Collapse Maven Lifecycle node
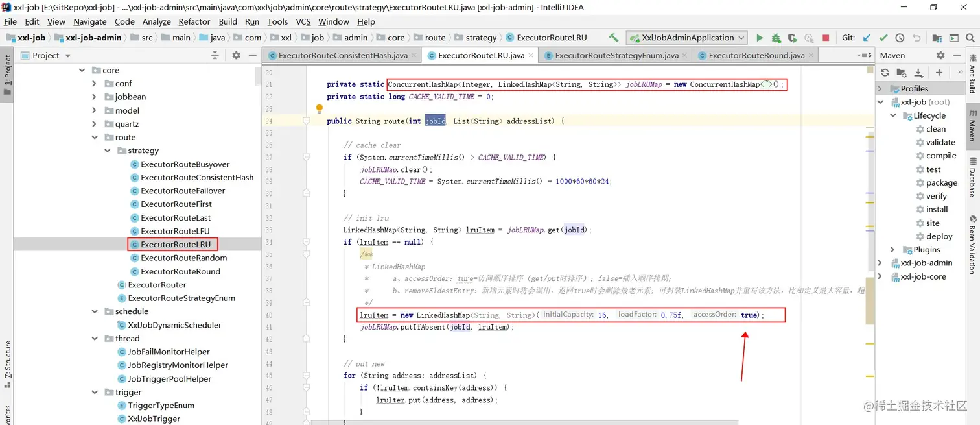 coord(893,115)
